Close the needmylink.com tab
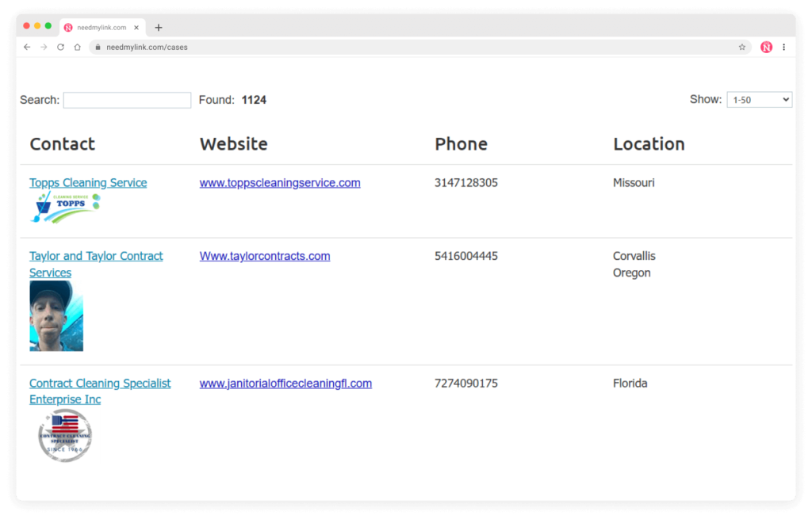The image size is (812, 519). click(x=136, y=28)
